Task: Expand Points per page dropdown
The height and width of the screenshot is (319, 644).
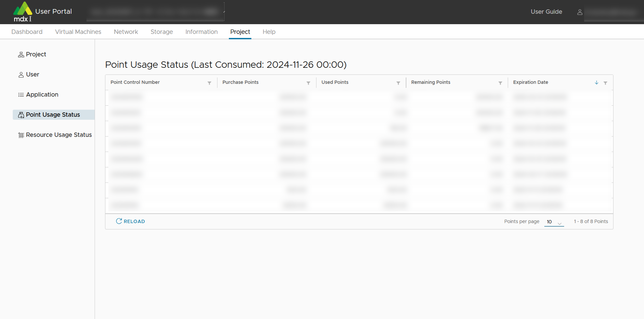Action: pos(554,222)
